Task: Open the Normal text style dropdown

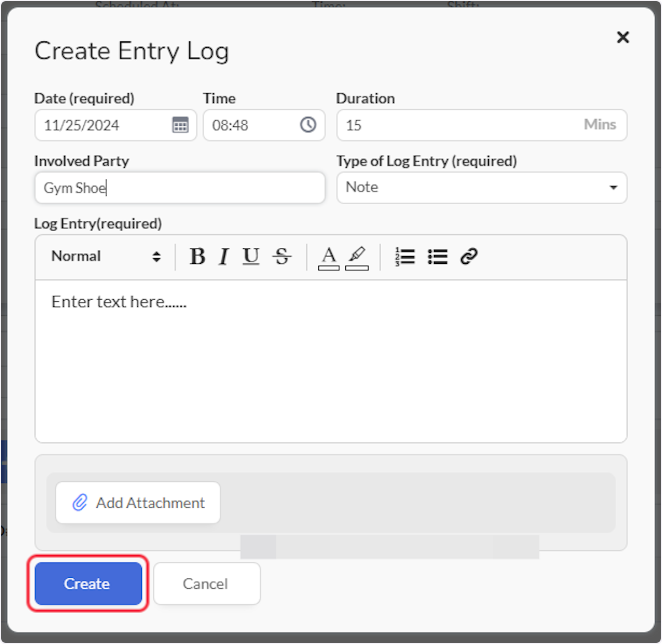Action: 106,256
